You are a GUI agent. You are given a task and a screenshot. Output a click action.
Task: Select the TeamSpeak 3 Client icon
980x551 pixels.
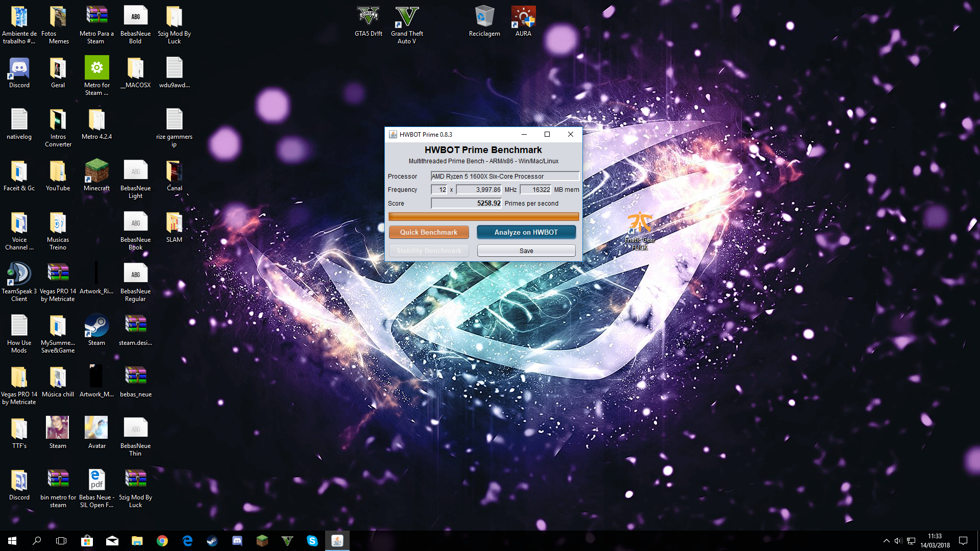19,283
